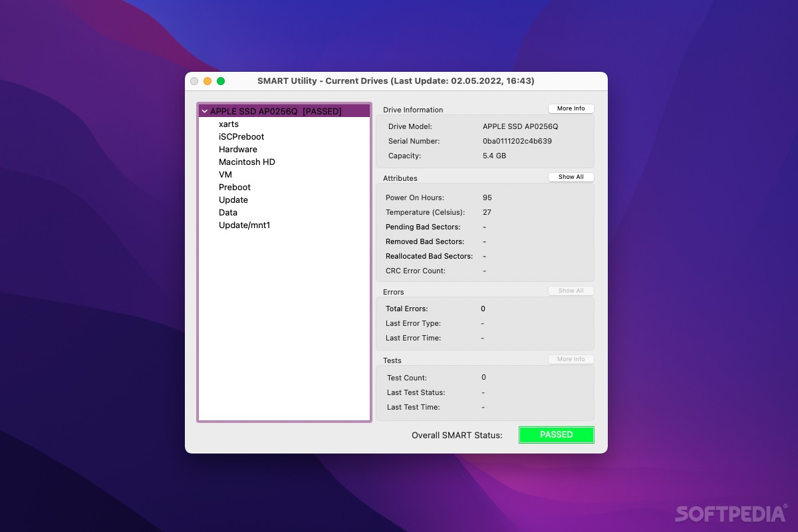Select the Macintosh HD volume

pos(247,162)
